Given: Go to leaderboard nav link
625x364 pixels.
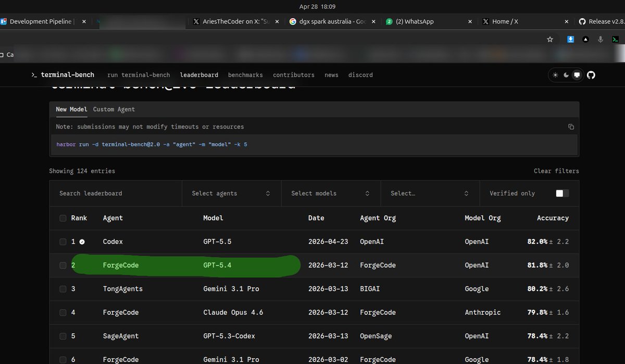Looking at the screenshot, I should point(199,75).
